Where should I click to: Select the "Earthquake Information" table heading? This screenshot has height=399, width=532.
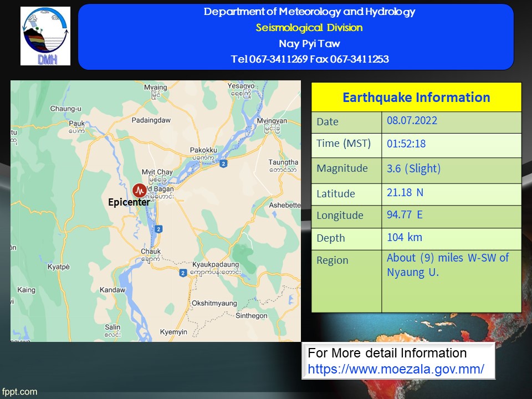(x=416, y=98)
